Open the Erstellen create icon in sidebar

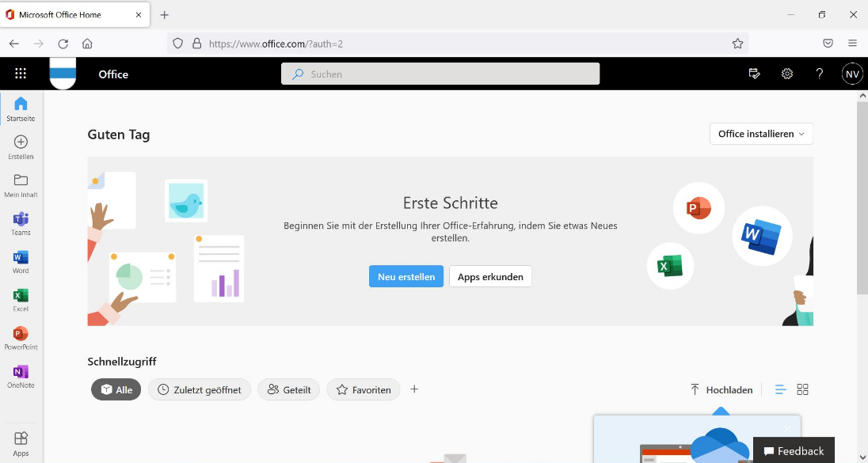[21, 146]
